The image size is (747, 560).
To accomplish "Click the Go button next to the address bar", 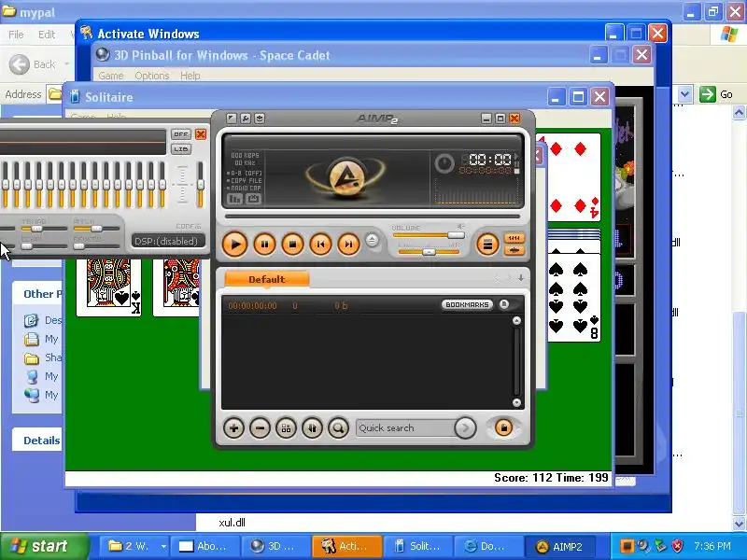I will tap(716, 94).
